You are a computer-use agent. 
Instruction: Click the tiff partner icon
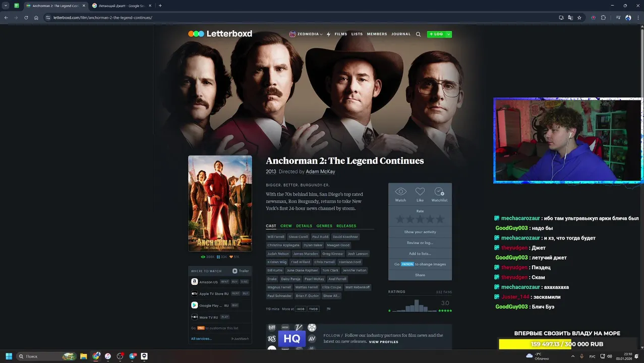click(x=272, y=328)
